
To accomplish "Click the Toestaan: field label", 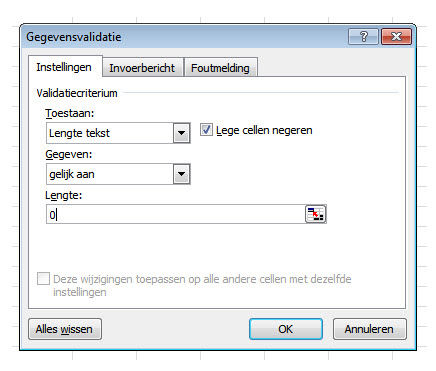I will click(x=70, y=113).
